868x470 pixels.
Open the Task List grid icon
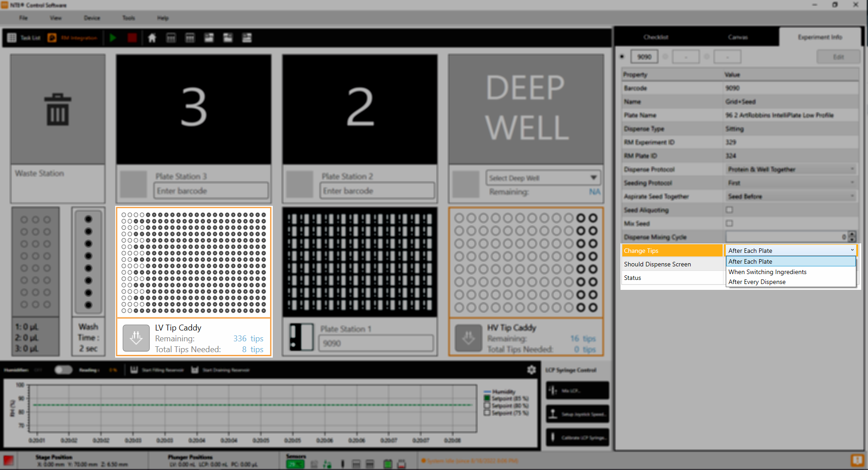click(x=12, y=38)
